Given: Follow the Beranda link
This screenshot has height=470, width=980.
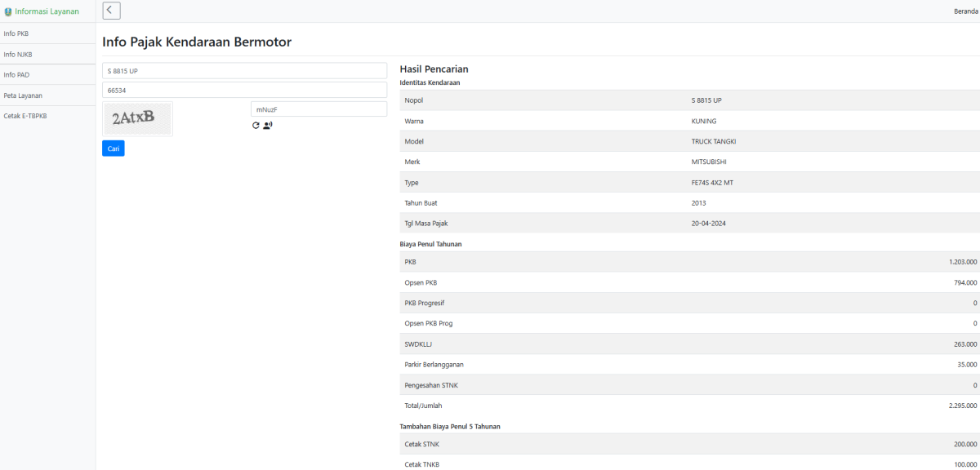Looking at the screenshot, I should (x=965, y=11).
